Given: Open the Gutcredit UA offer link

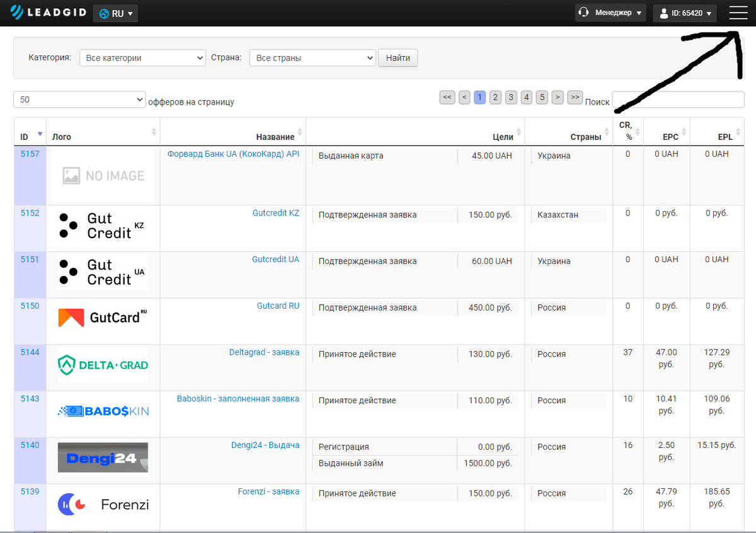Looking at the screenshot, I should coord(276,260).
